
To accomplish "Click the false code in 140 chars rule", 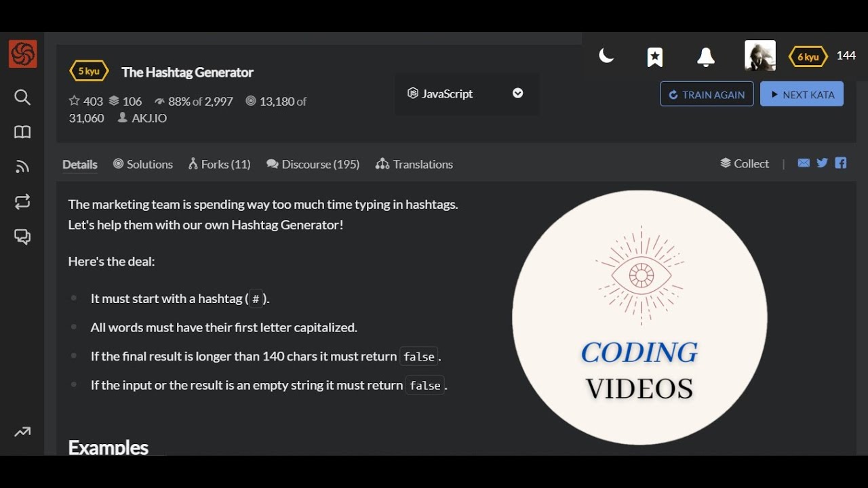I will [x=419, y=357].
